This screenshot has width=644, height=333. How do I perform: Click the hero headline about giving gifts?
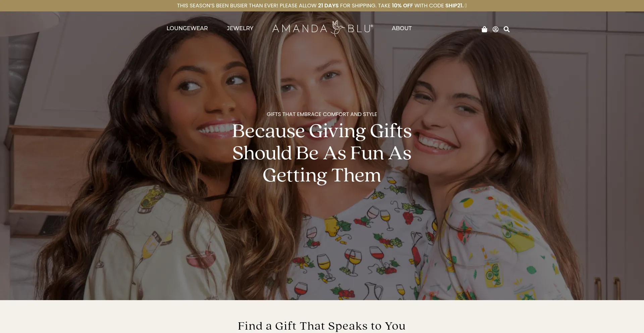coord(322,153)
